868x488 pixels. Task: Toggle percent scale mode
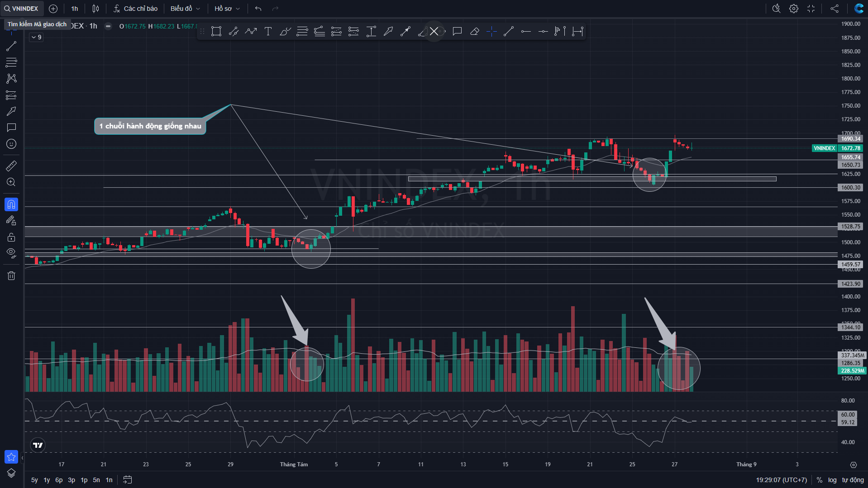click(820, 480)
